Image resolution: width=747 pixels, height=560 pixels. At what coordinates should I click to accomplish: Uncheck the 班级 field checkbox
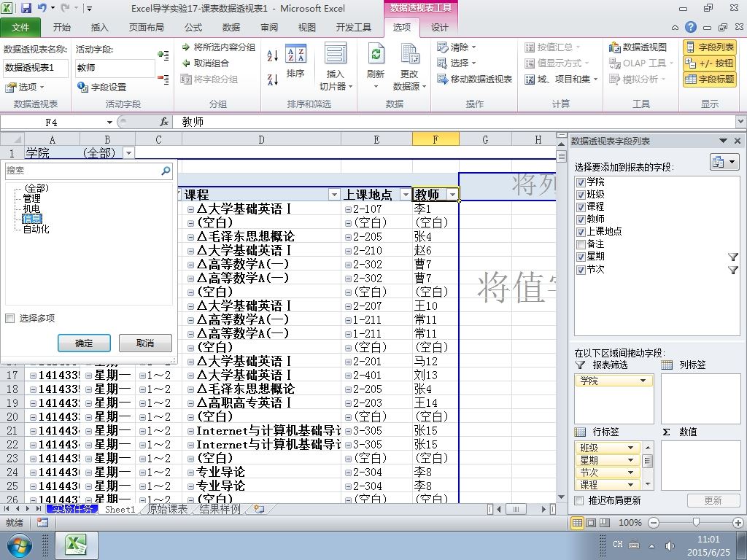581,194
